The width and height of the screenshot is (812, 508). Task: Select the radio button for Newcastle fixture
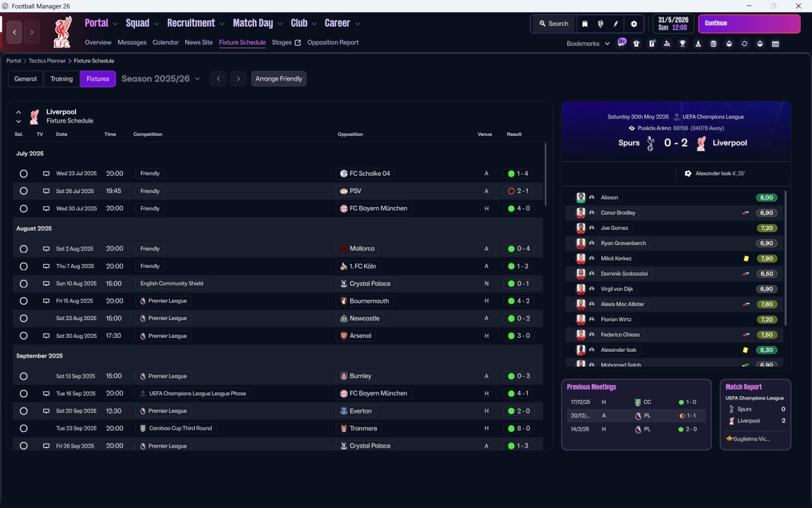[x=23, y=318]
